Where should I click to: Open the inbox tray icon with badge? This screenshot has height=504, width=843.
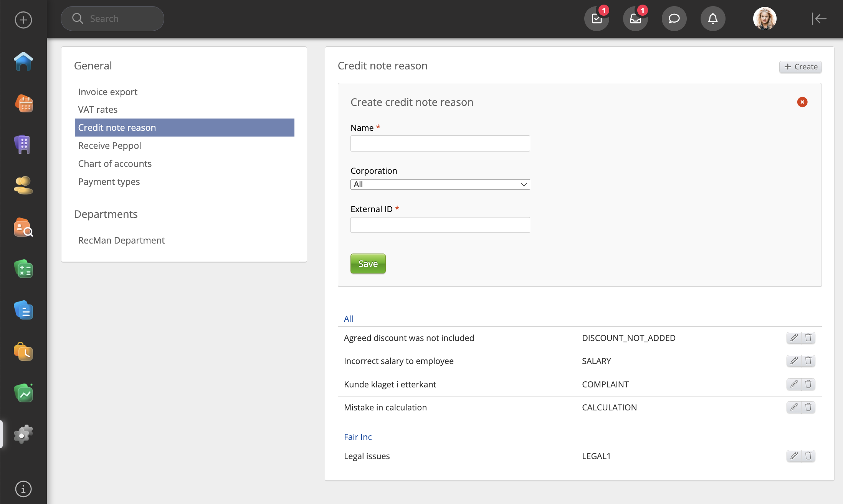[635, 18]
